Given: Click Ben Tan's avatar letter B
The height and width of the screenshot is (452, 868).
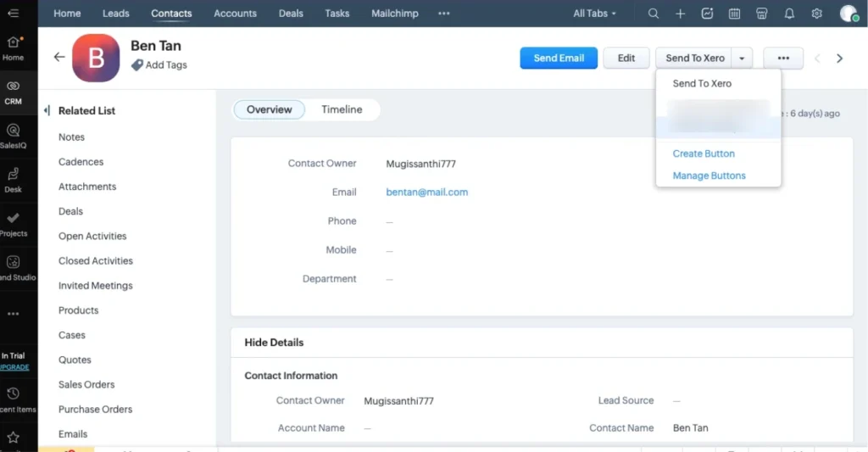Looking at the screenshot, I should [x=96, y=58].
